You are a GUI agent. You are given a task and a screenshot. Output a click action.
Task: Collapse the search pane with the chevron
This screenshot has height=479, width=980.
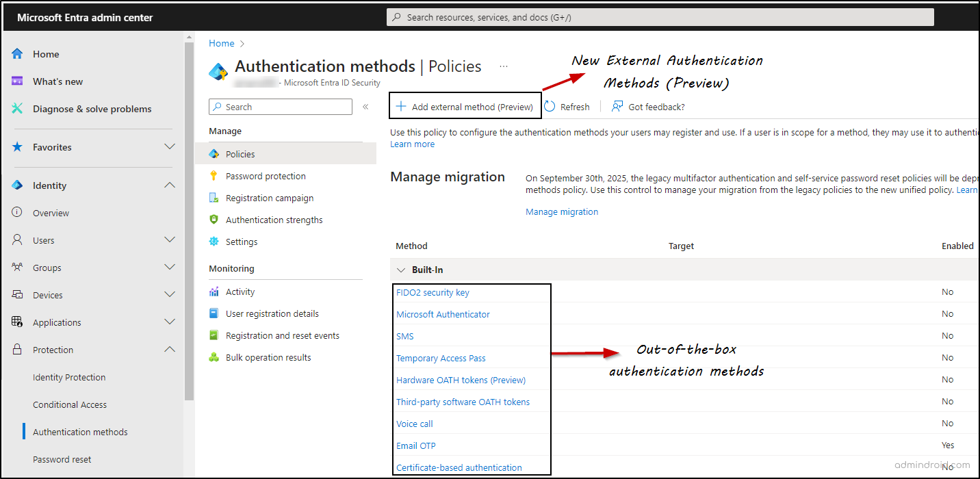click(365, 106)
